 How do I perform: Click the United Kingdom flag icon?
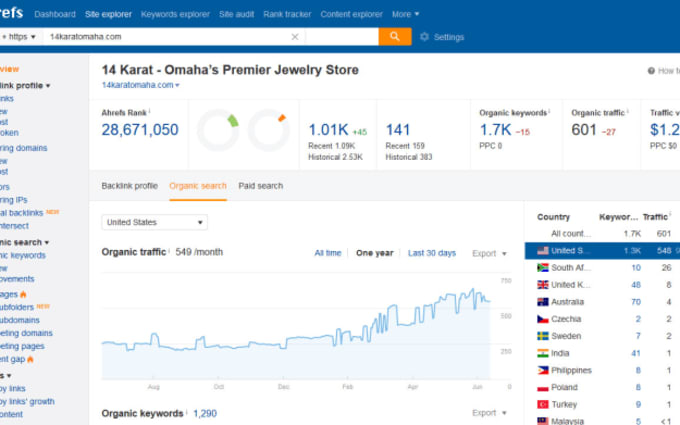click(543, 285)
